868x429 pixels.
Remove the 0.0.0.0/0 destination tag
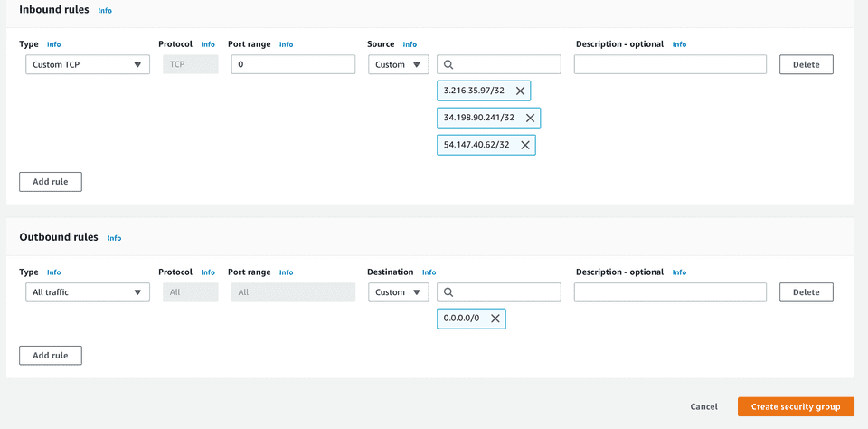pyautogui.click(x=495, y=319)
